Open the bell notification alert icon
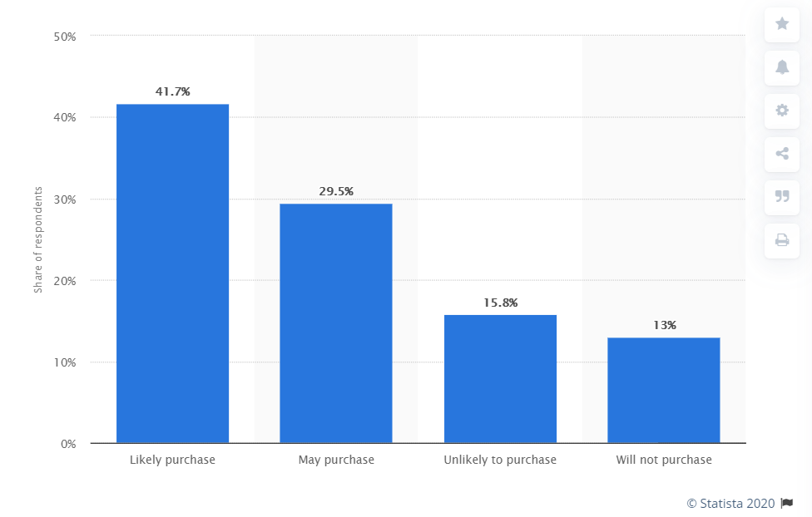This screenshot has width=812, height=517. click(x=782, y=67)
